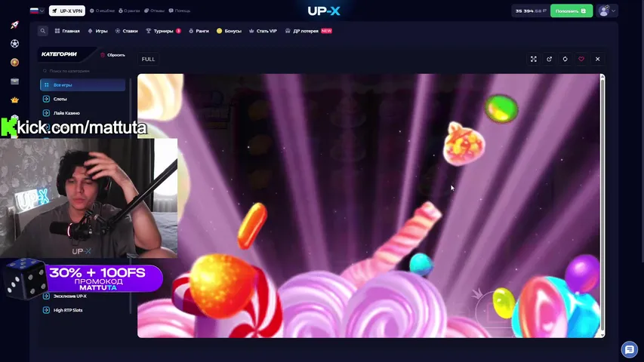This screenshot has width=644, height=362.
Task: Open the ДР лотерея menu item
Action: click(x=308, y=31)
